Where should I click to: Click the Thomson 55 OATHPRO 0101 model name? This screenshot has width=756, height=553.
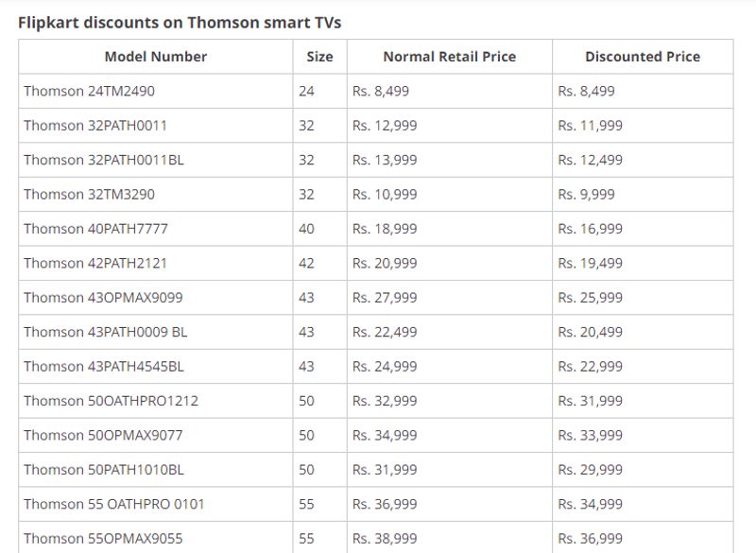point(113,504)
